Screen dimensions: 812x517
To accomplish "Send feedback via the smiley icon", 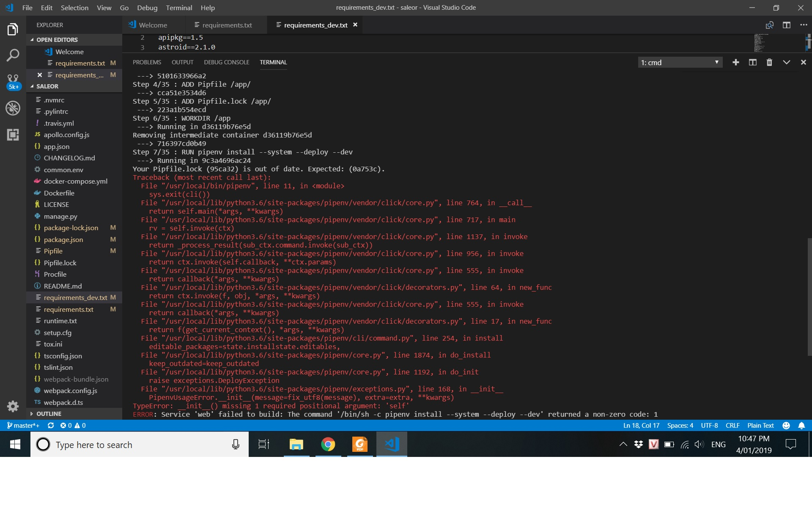I will (x=786, y=425).
